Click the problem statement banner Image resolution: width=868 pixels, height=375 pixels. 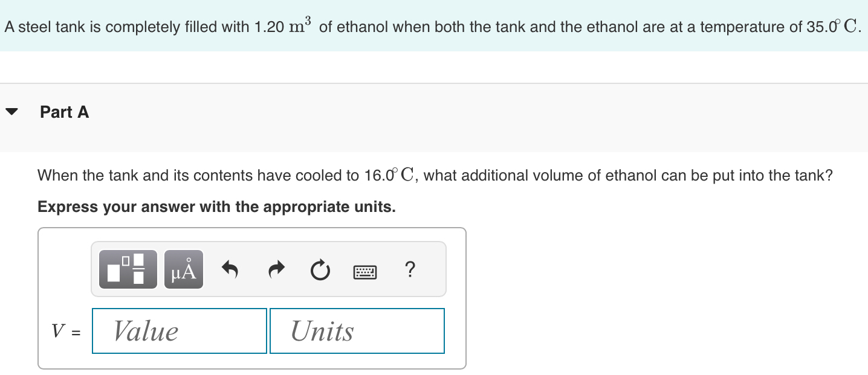click(434, 27)
